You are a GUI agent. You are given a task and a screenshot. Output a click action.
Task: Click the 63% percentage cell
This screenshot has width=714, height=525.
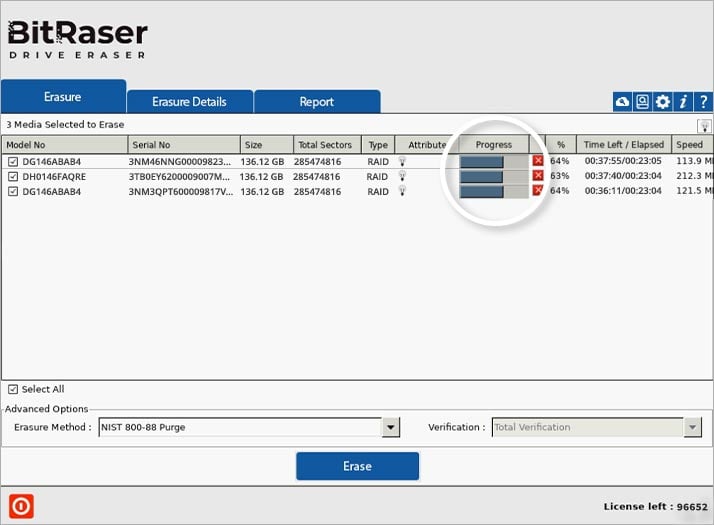point(560,176)
